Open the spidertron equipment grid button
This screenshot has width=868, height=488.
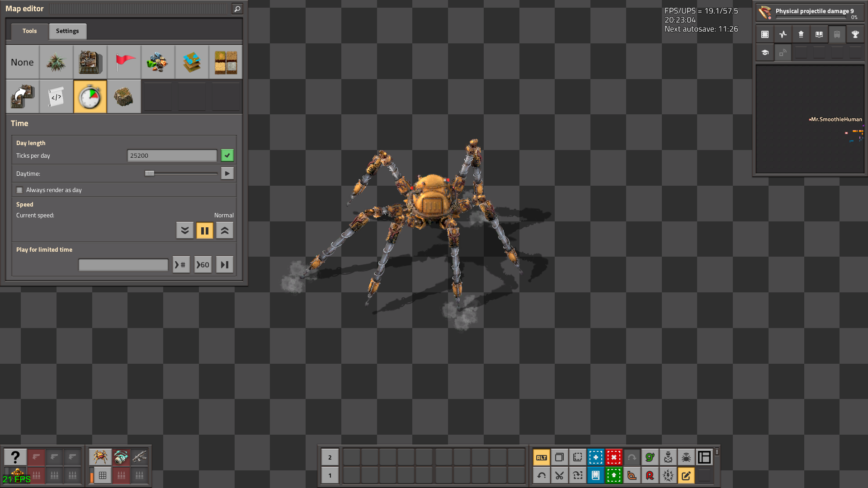coord(103,475)
